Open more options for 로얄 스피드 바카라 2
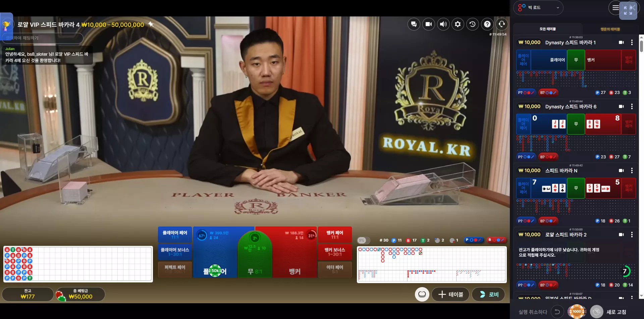This screenshot has width=644, height=319. pyautogui.click(x=632, y=235)
